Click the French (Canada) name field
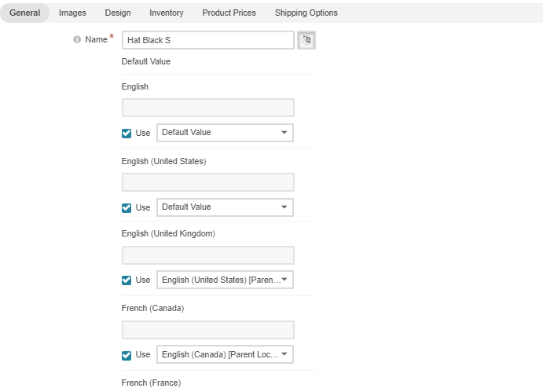This screenshot has width=543, height=392. click(x=208, y=330)
